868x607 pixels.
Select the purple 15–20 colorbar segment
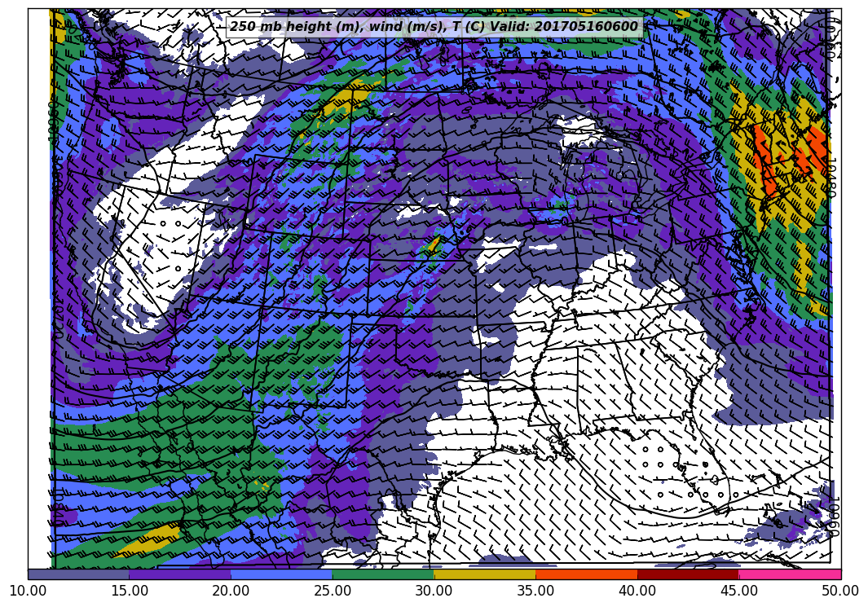click(x=179, y=574)
